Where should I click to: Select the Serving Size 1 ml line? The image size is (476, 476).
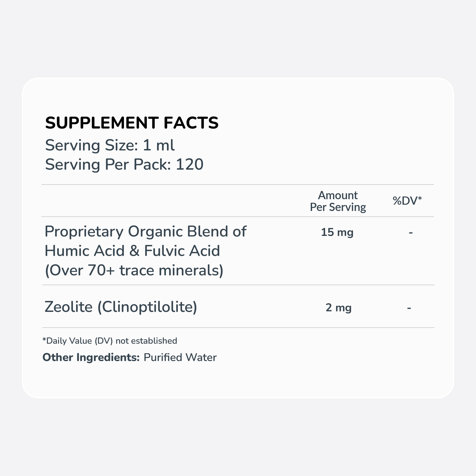tap(110, 145)
